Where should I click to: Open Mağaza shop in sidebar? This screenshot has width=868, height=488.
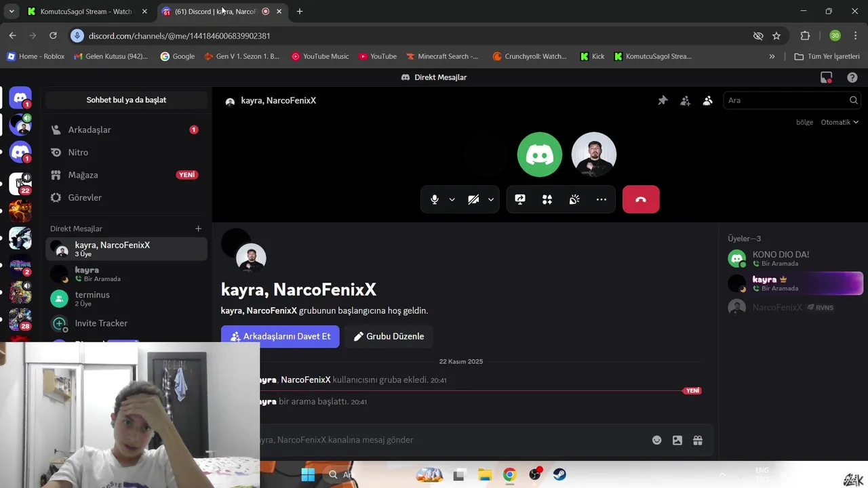click(126, 175)
